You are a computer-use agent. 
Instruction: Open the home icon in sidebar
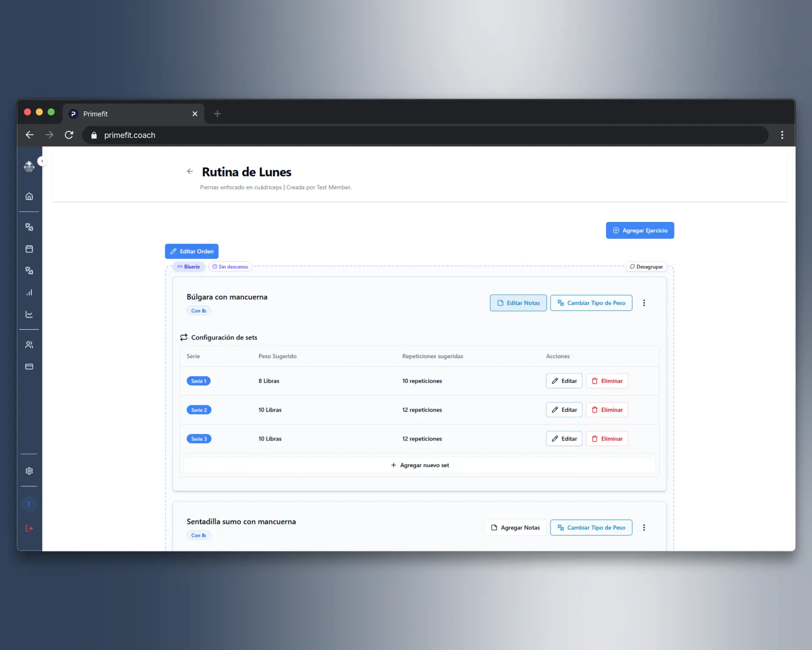(x=29, y=196)
